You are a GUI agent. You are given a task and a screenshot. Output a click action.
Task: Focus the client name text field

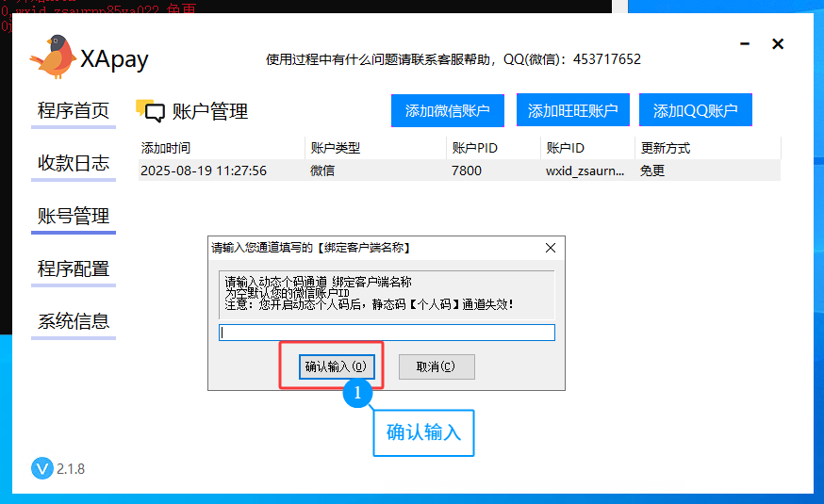coord(387,333)
